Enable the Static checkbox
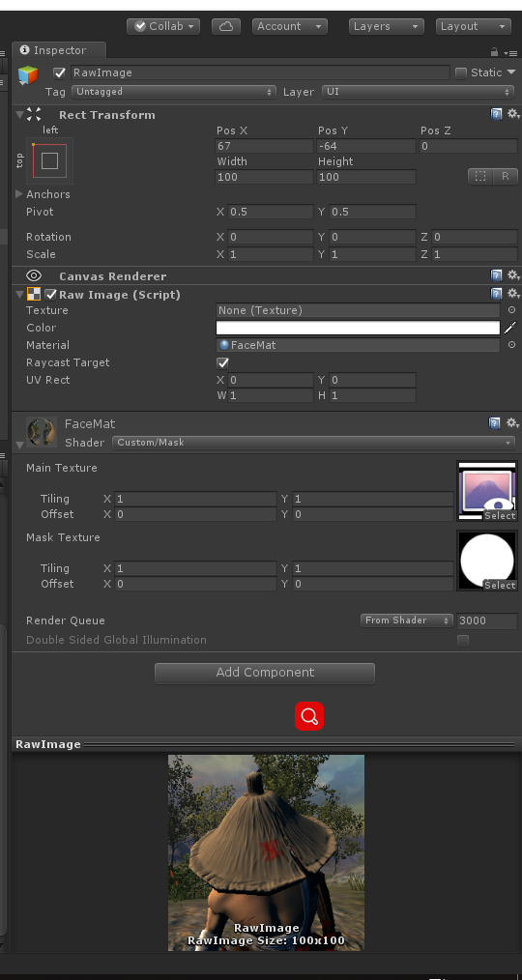Screen dimensions: 522x980 coord(461,73)
